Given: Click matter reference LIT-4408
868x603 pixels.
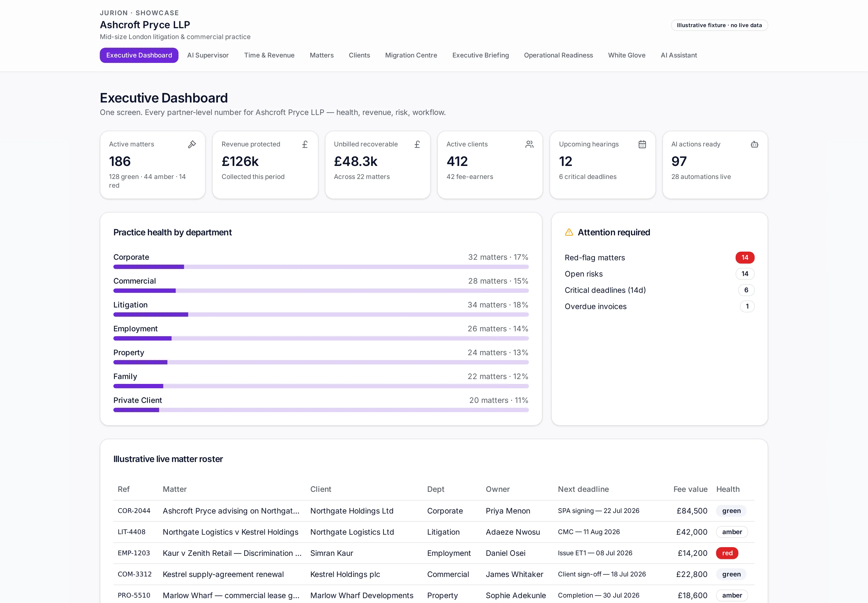Looking at the screenshot, I should [x=132, y=532].
